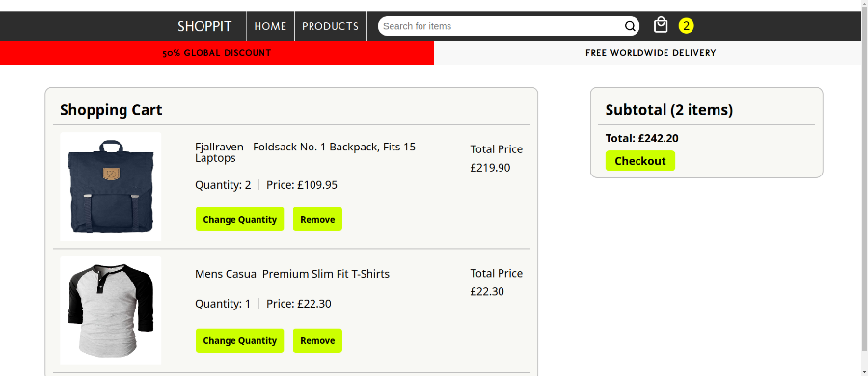Open the Mens Casual Premium Slim Fit title
Image resolution: width=868 pixels, height=376 pixels.
point(292,274)
